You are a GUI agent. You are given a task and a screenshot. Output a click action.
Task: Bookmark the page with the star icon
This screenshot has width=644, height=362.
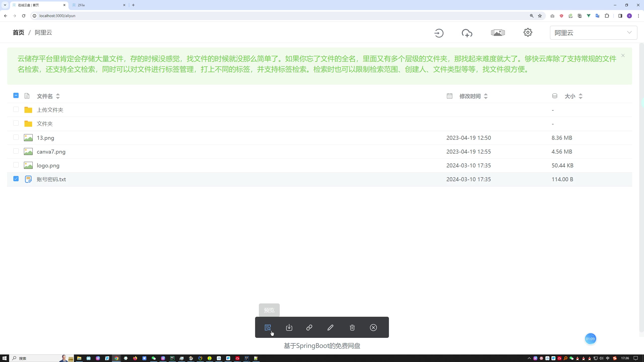540,16
